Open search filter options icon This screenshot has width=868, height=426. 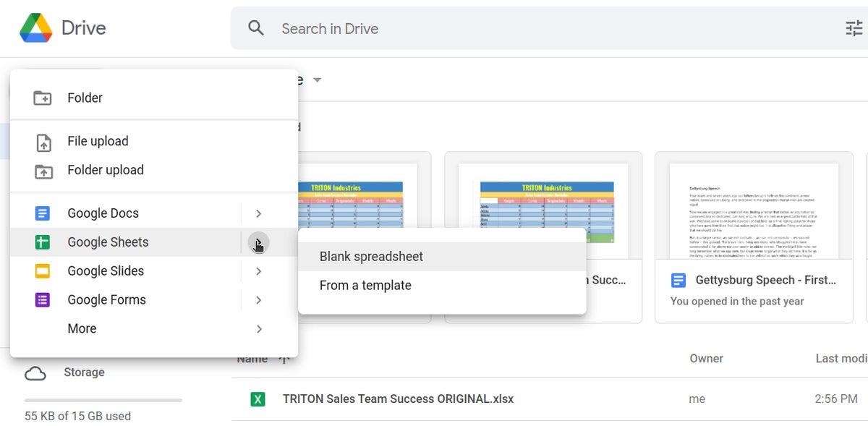[x=854, y=28]
